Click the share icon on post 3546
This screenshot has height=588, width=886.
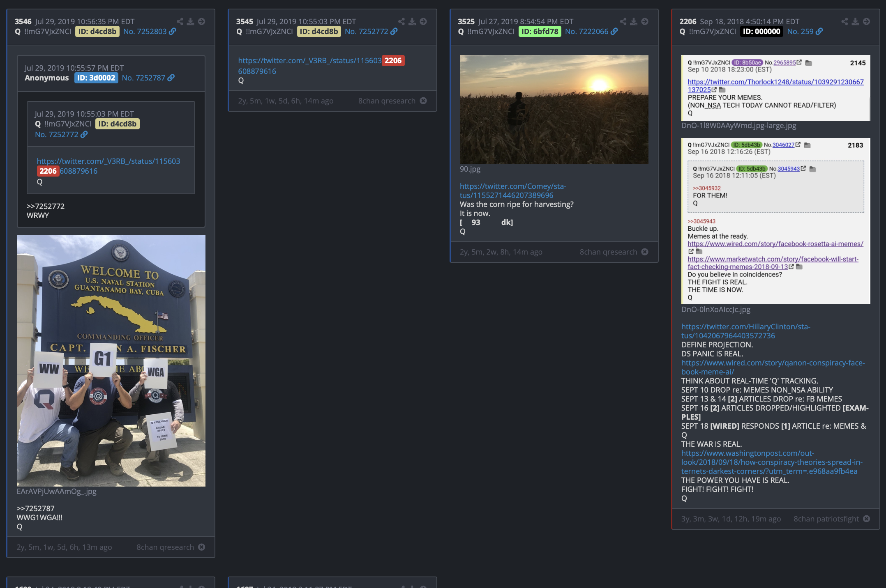(x=180, y=21)
